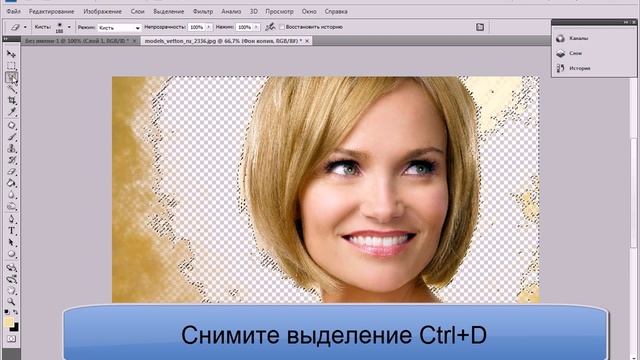This screenshot has height=360, width=640.
Task: Select the highlighted Lasso tool
Action: point(11,77)
